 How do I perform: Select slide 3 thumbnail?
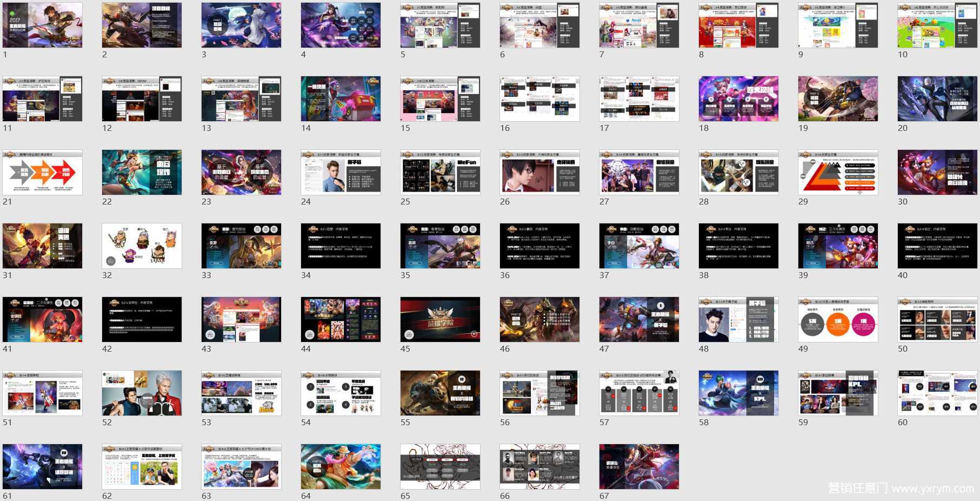point(241,25)
